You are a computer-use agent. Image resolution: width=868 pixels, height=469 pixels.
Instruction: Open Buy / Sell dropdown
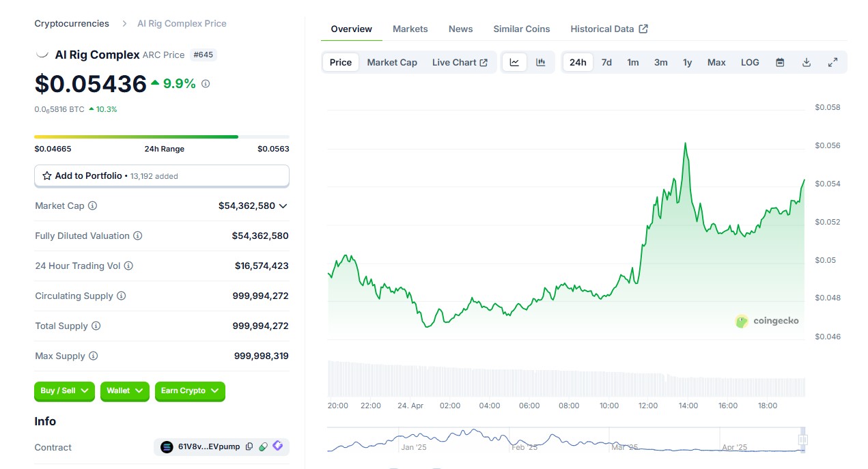[x=64, y=390]
